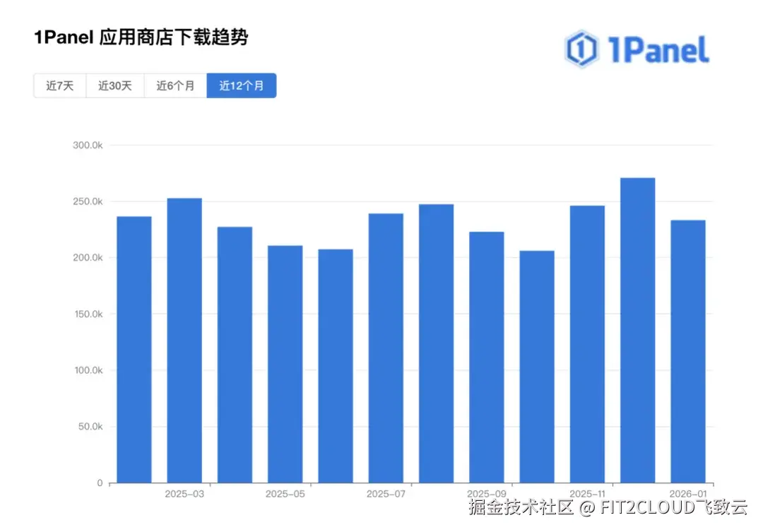
Task: Switch to the 近30天 tab
Action: click(x=115, y=85)
